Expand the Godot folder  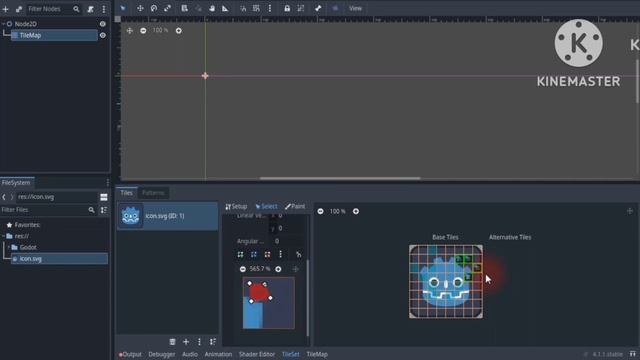9,247
